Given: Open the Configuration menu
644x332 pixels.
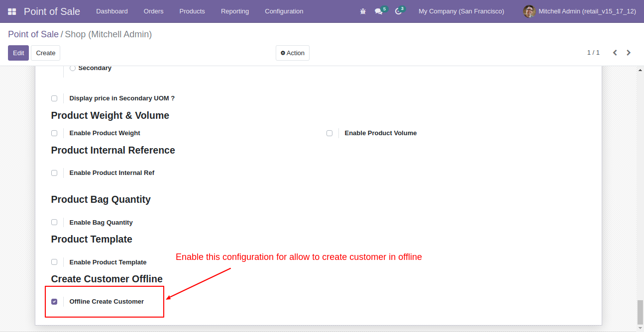Looking at the screenshot, I should (x=284, y=11).
